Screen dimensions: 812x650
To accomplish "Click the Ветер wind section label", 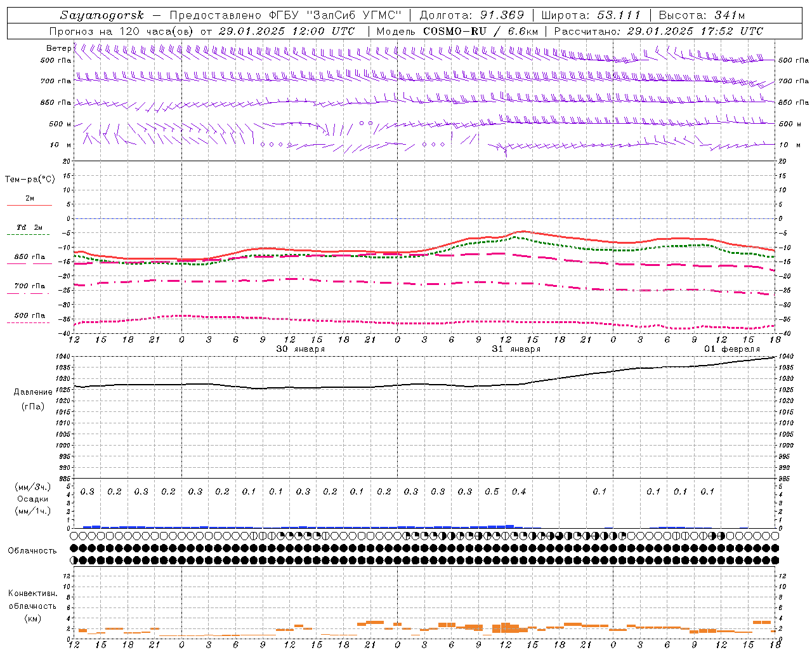I will point(59,48).
